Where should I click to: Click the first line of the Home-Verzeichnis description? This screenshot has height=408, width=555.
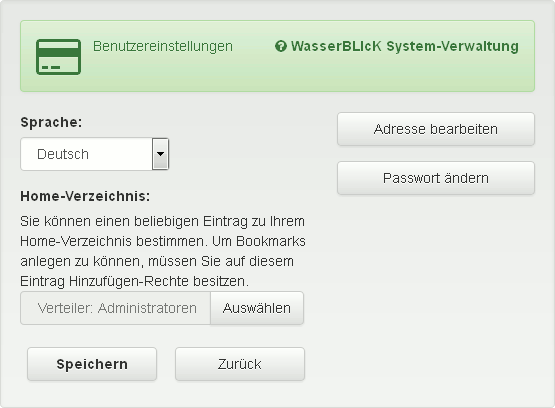click(x=162, y=222)
